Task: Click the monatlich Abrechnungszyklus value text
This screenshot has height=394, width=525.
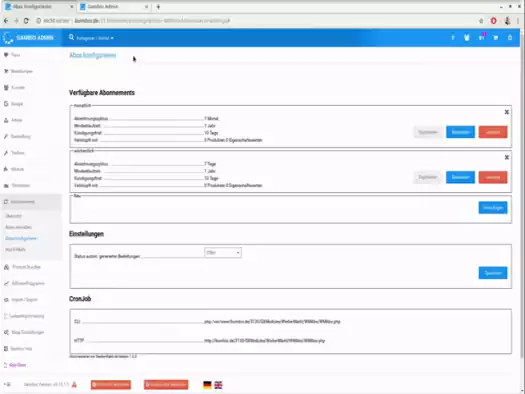Action: point(211,119)
